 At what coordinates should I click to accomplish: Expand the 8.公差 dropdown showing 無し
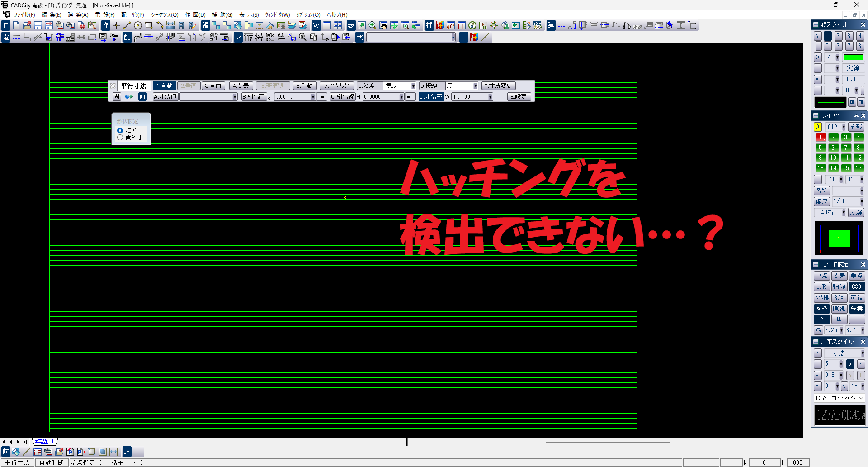pyautogui.click(x=413, y=86)
